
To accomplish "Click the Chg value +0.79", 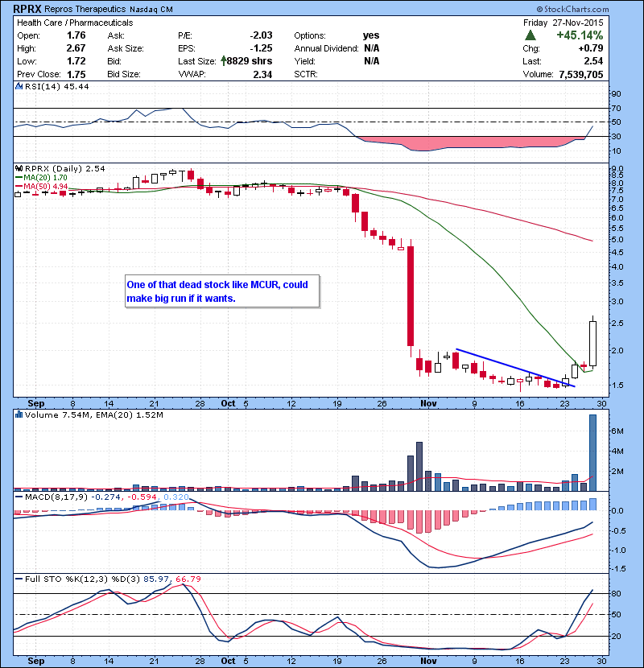I will [x=591, y=48].
